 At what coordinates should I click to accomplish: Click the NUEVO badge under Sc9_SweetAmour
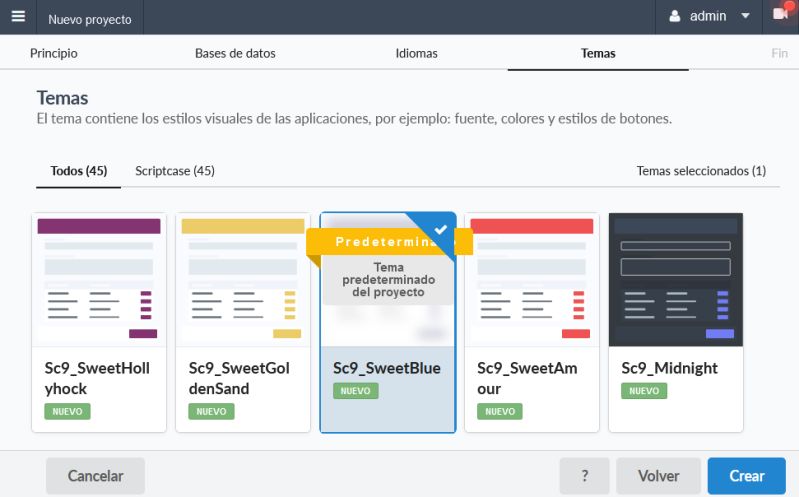pos(500,411)
